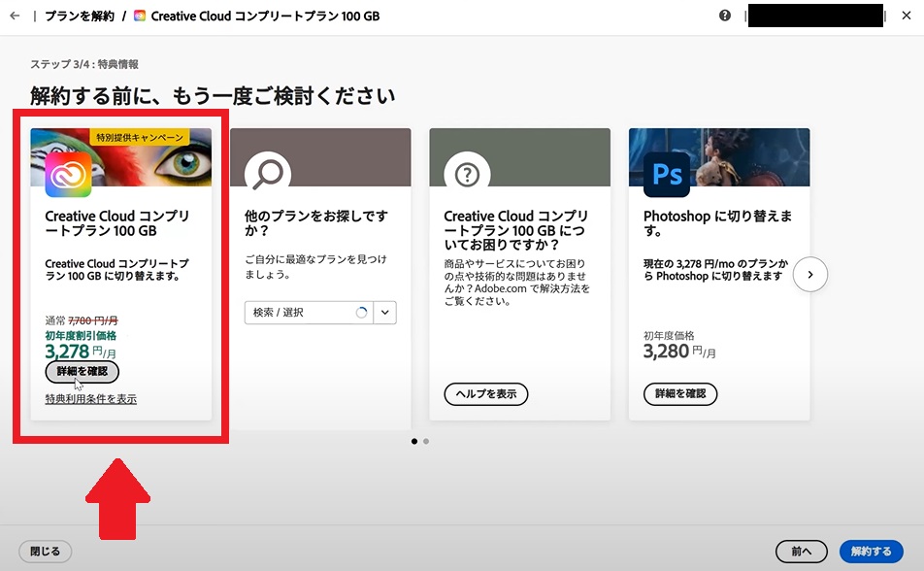Click the magnifier icon on search card
924x571 pixels.
pos(268,174)
